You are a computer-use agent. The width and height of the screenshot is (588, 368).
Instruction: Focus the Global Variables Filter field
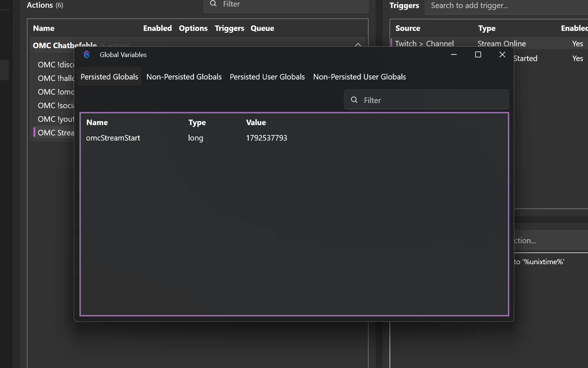427,100
